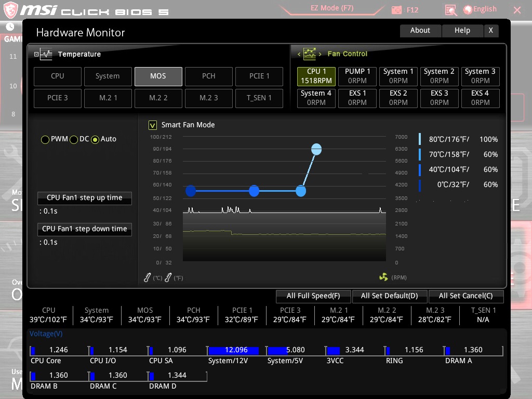Select the EXS 4 fan
Viewport: 532px width, 399px height.
click(x=481, y=98)
